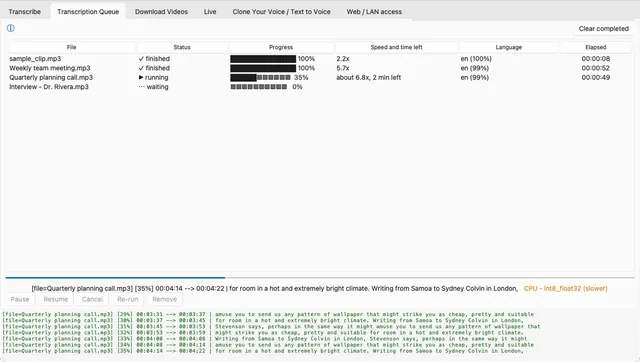Click elapsed time 00:00:52
The width and height of the screenshot is (640, 362).
pos(596,68)
